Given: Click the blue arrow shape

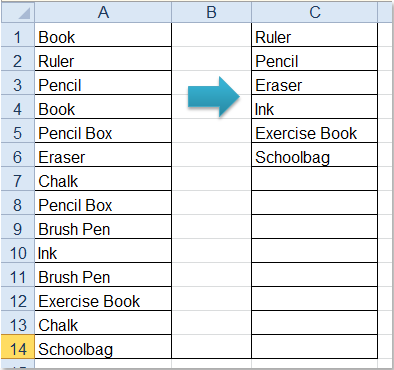Looking at the screenshot, I should (214, 97).
